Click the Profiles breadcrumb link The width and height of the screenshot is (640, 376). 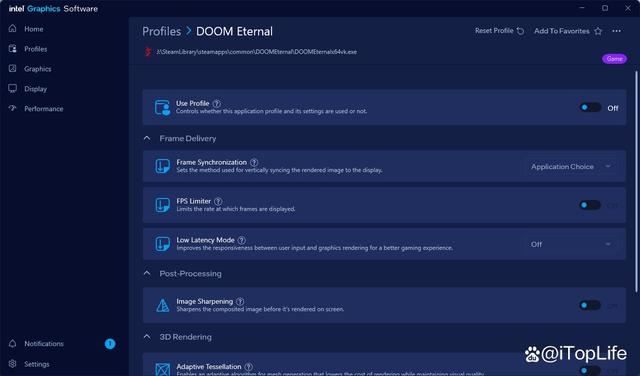(162, 31)
